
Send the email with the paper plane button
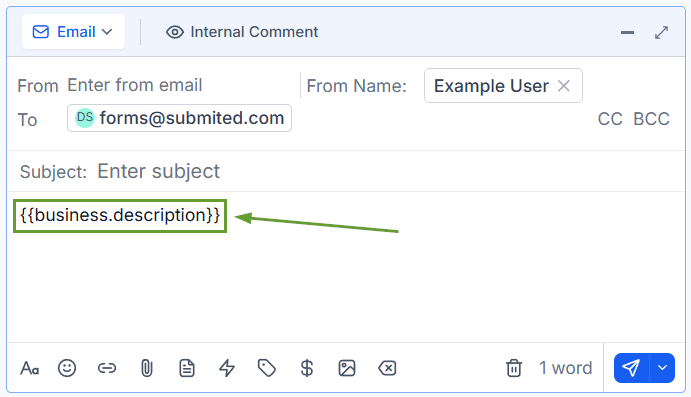coord(631,368)
